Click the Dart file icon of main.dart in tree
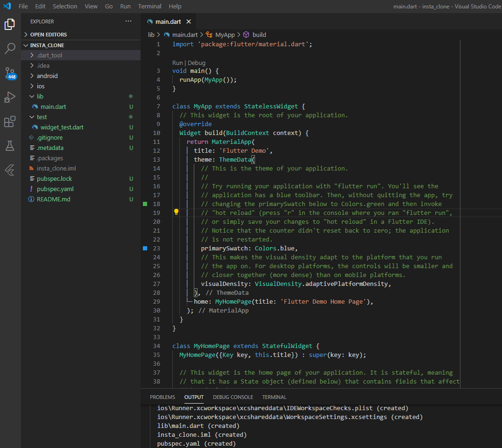The width and height of the screenshot is (502, 448). coord(35,107)
